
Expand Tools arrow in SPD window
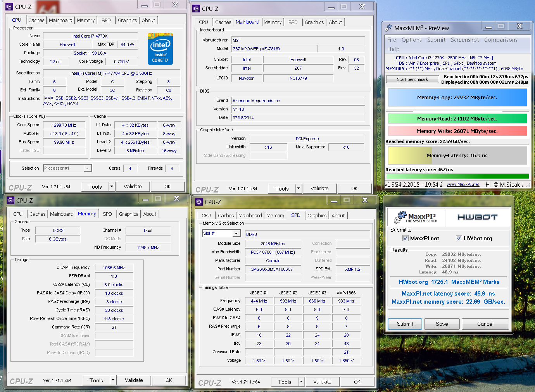[x=301, y=382]
